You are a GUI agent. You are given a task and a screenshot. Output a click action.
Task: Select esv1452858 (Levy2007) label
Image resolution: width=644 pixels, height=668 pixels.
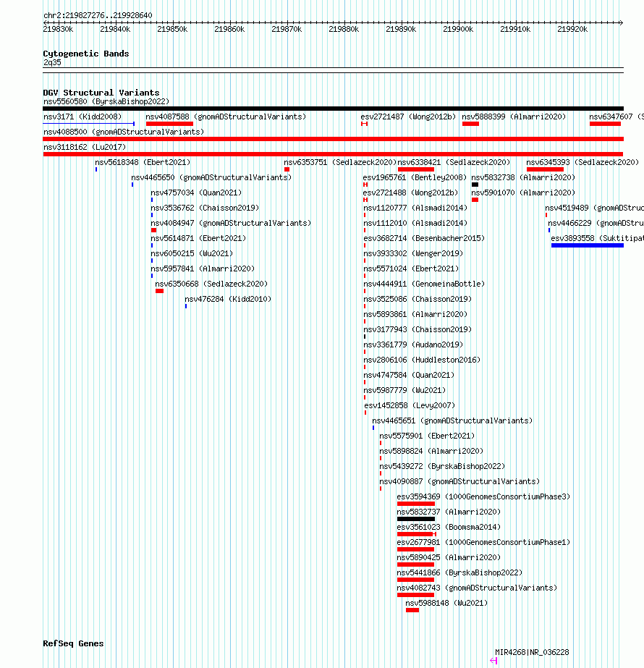coord(410,405)
